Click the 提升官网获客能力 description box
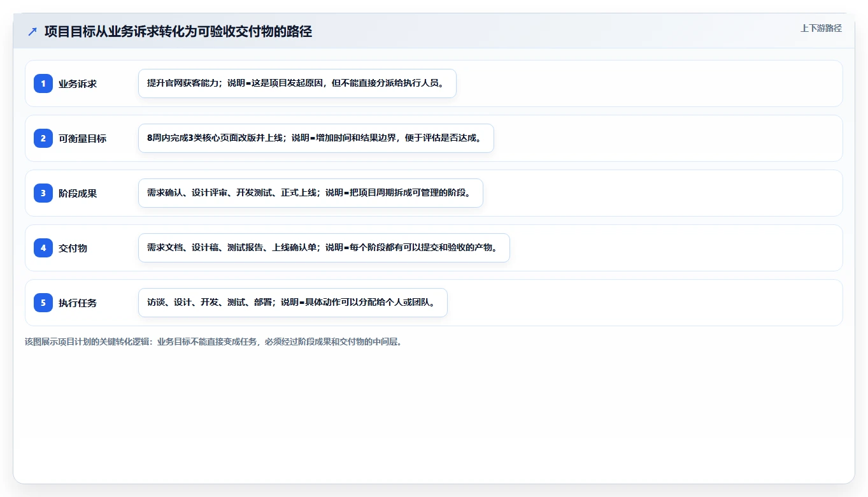 click(297, 83)
